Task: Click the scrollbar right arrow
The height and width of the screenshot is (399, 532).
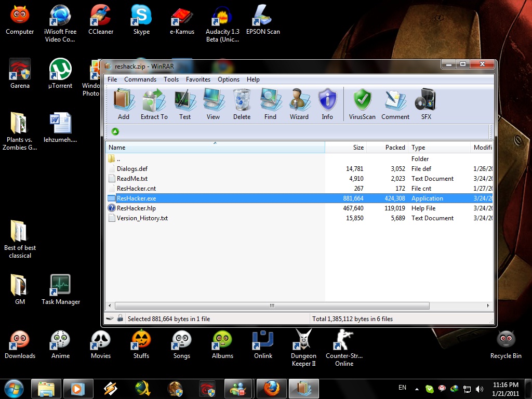Action: point(488,305)
